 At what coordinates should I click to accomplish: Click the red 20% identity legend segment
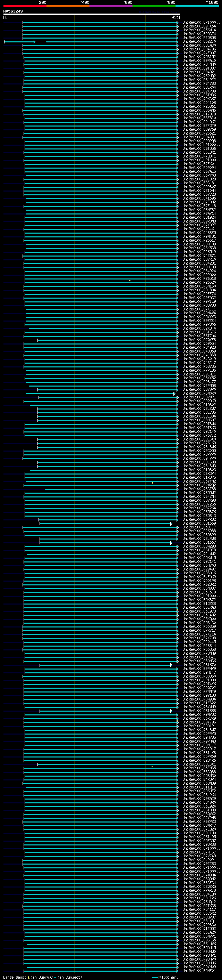25,6
